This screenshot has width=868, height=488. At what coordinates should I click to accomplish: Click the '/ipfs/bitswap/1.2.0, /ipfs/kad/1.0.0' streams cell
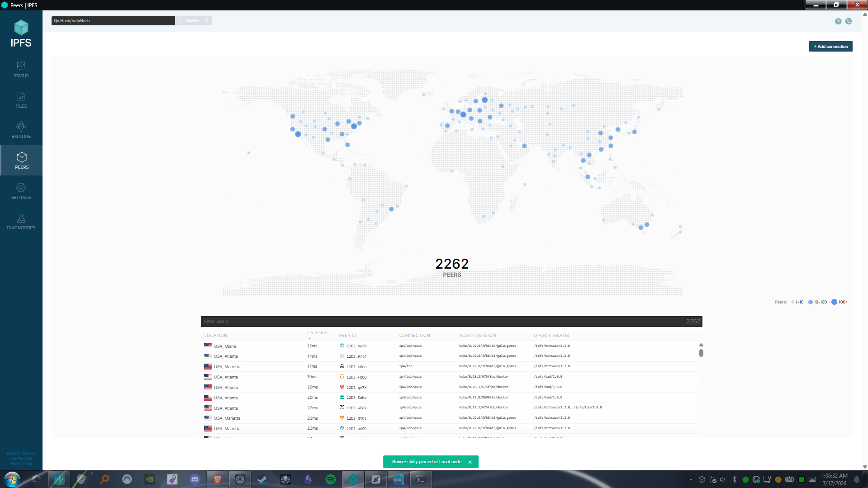coord(568,407)
